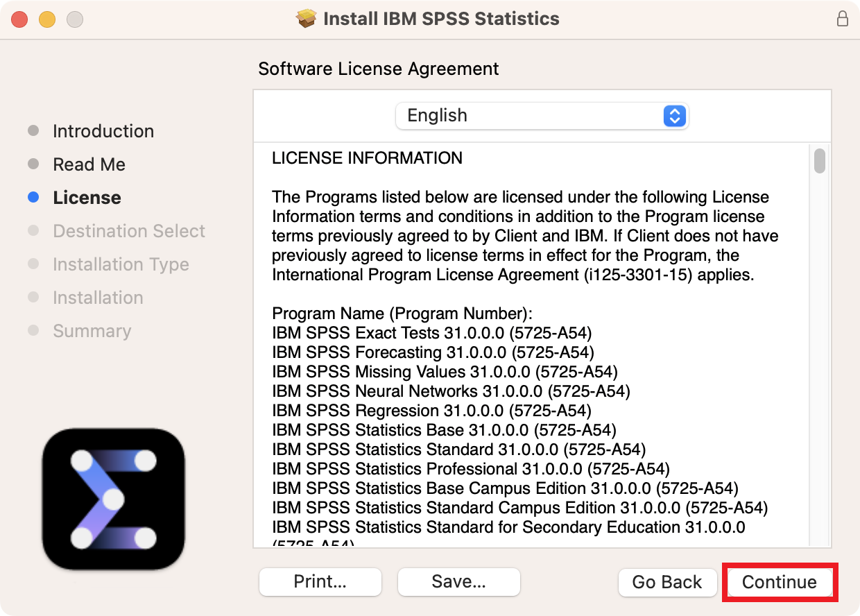Click the Standard for Secondary Education line
The height and width of the screenshot is (616, 860).
[x=509, y=527]
